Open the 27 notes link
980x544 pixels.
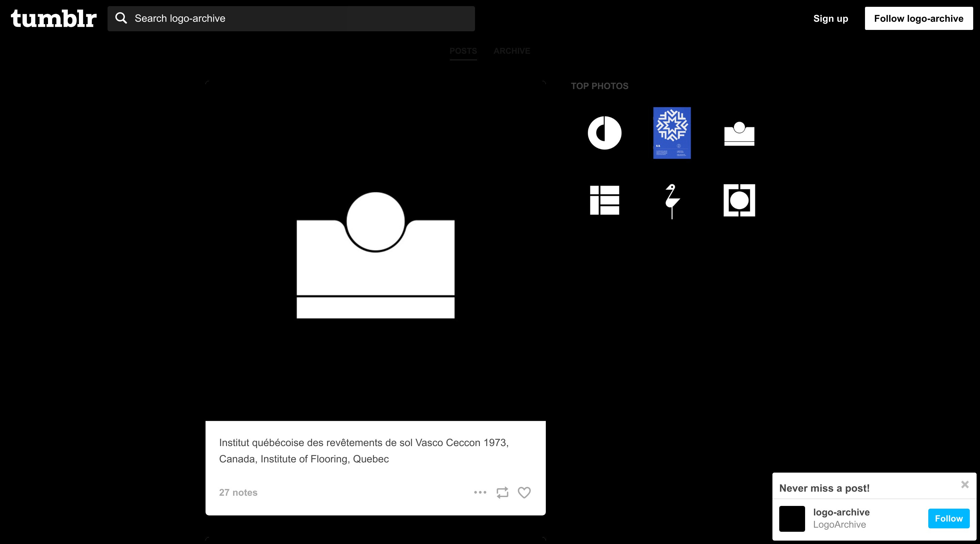(238, 493)
